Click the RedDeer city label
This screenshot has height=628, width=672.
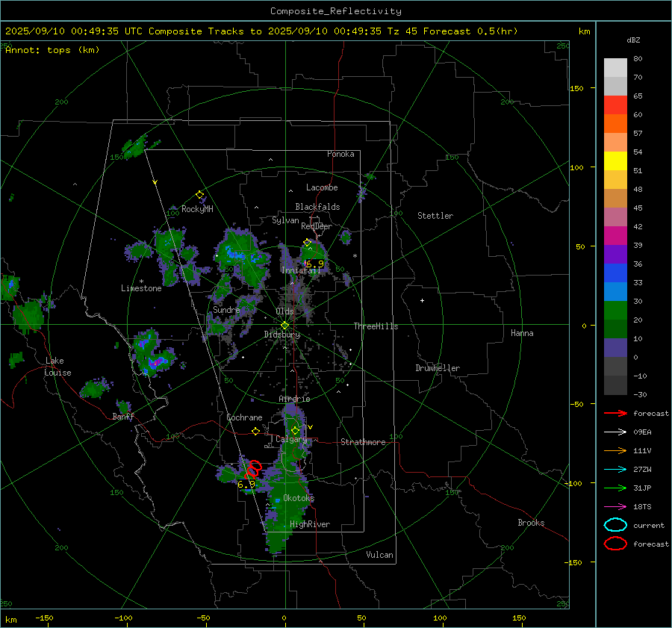[x=317, y=226]
